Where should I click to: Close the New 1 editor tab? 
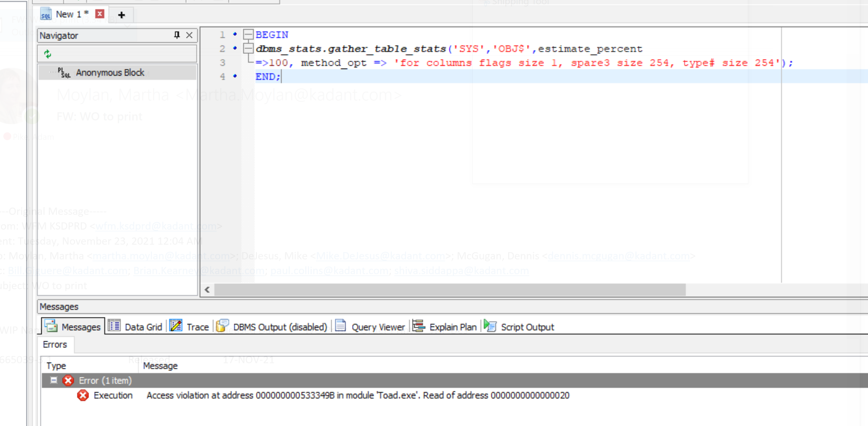(x=100, y=14)
